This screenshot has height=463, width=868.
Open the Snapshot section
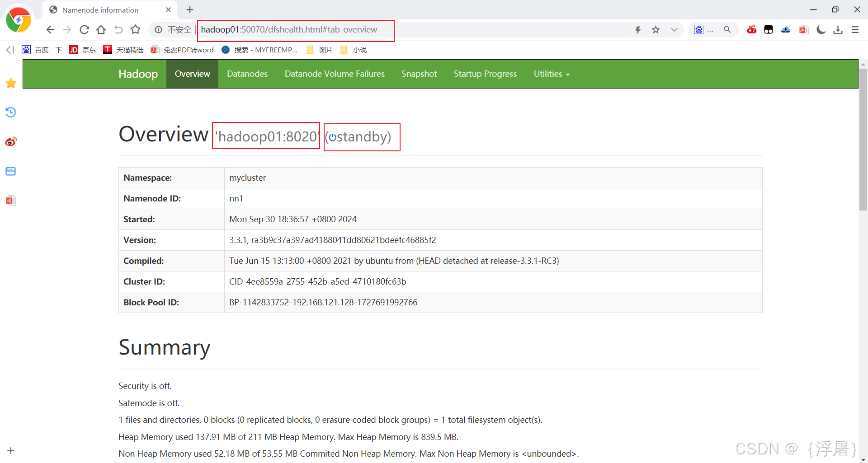pos(419,74)
